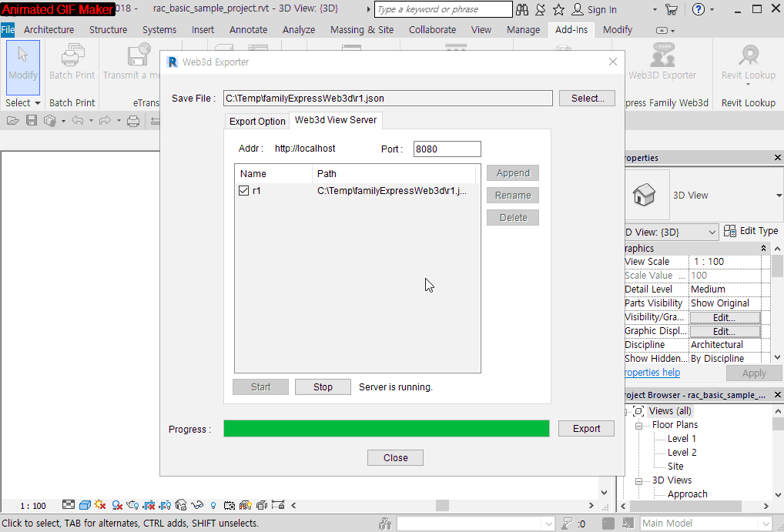Viewport: 784px width, 532px height.
Task: Collapse the 3D Views tree node
Action: coord(638,481)
